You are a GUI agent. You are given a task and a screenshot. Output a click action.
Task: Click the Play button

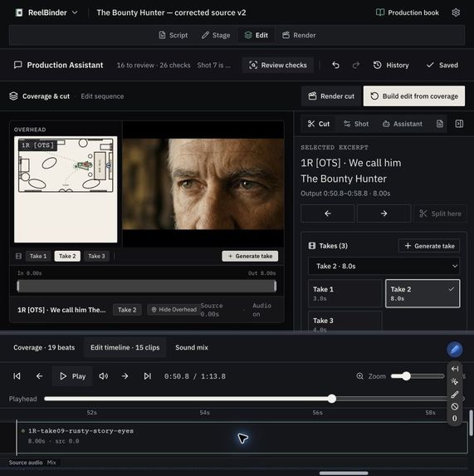click(x=72, y=376)
